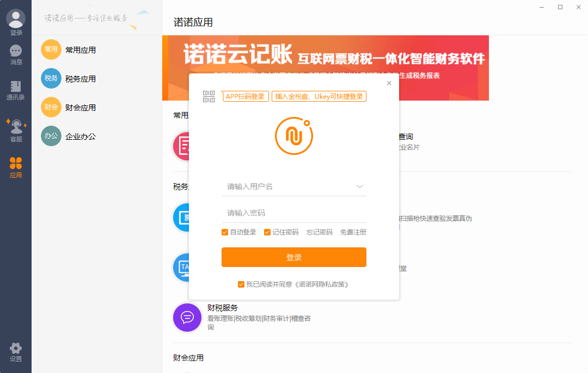Click the blue TA monitor app icon
Image resolution: width=588 pixels, height=373 pixels.
pos(182,268)
